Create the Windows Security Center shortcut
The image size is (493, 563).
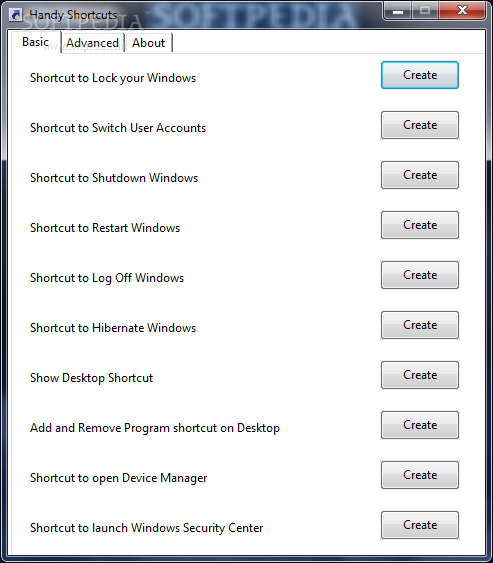420,525
